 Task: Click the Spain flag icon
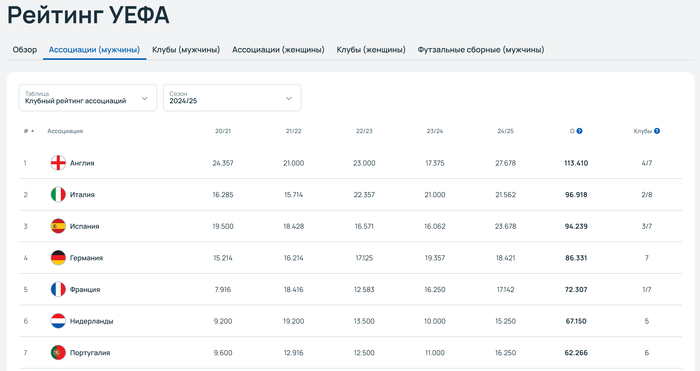tap(58, 226)
